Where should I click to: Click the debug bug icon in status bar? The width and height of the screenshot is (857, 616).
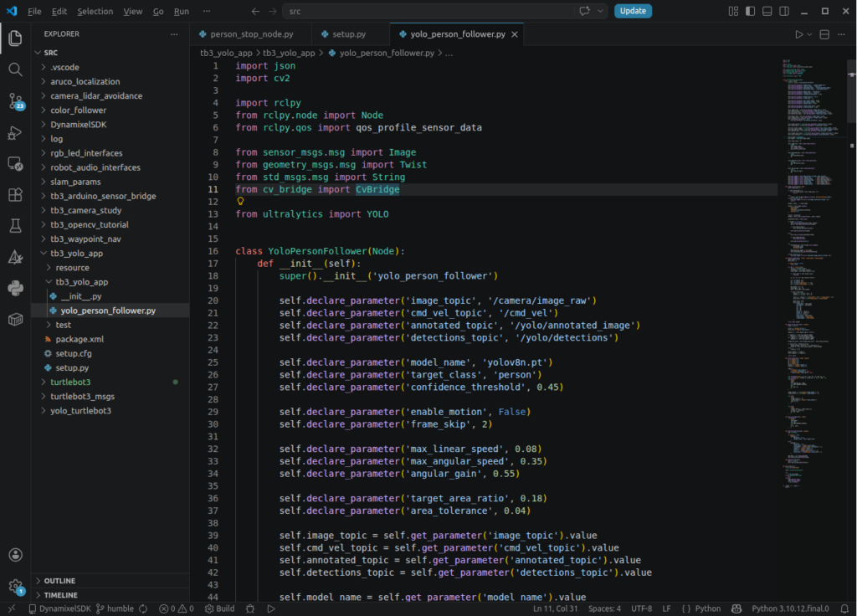(x=250, y=608)
